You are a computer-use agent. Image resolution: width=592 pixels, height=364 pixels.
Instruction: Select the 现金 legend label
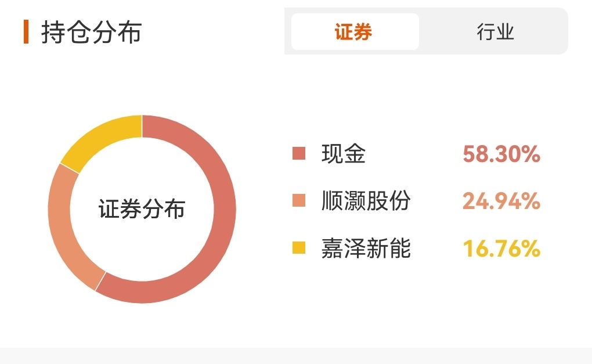coord(343,154)
